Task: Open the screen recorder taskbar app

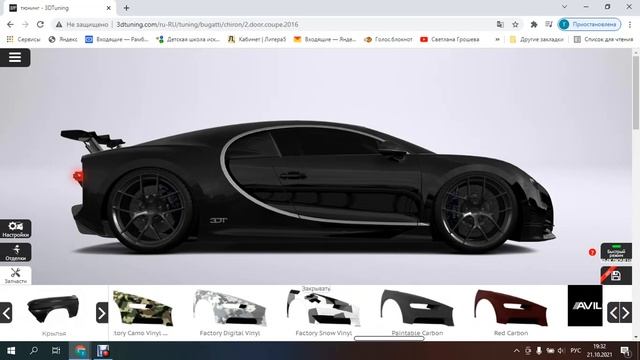Action: coord(103,351)
